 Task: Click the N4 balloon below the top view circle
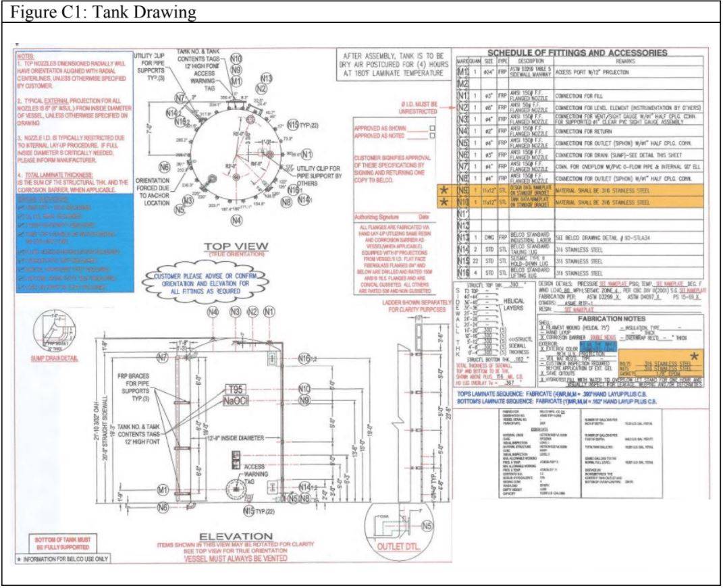[236, 221]
